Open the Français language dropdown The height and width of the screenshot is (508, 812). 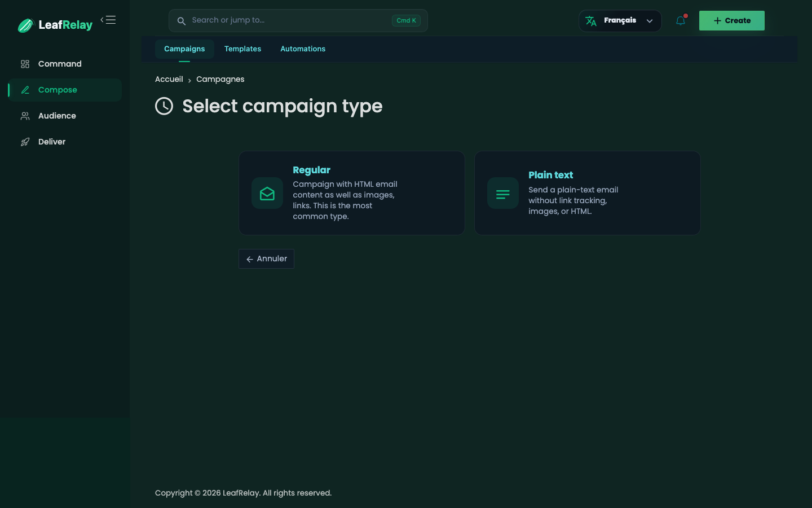click(620, 20)
